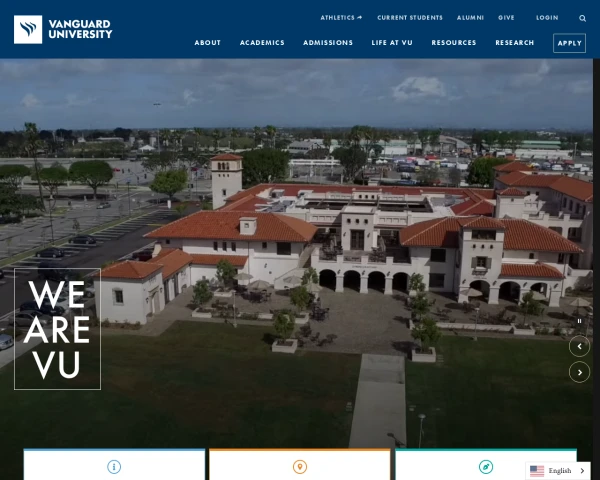
Task: Open the Athletics link
Action: click(341, 18)
